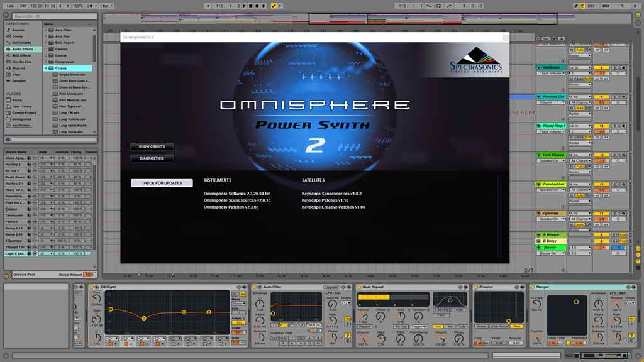Select the A Reverb return track

click(x=551, y=235)
